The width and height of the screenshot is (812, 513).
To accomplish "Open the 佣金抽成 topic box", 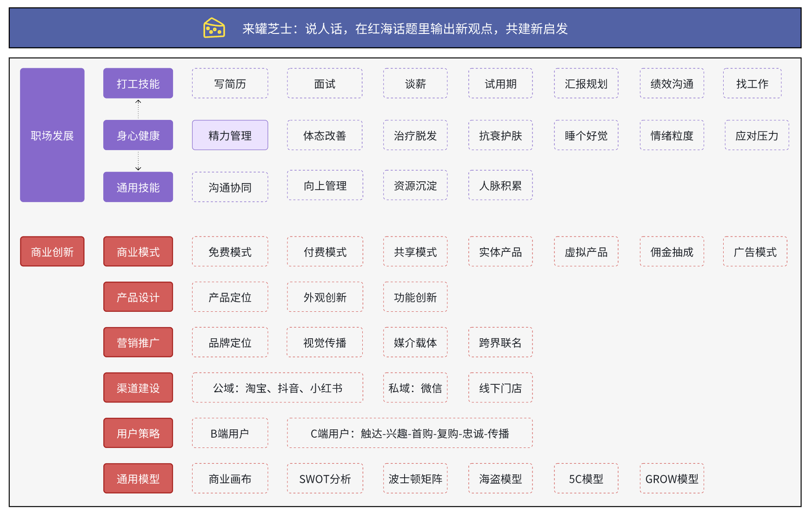I will (672, 251).
